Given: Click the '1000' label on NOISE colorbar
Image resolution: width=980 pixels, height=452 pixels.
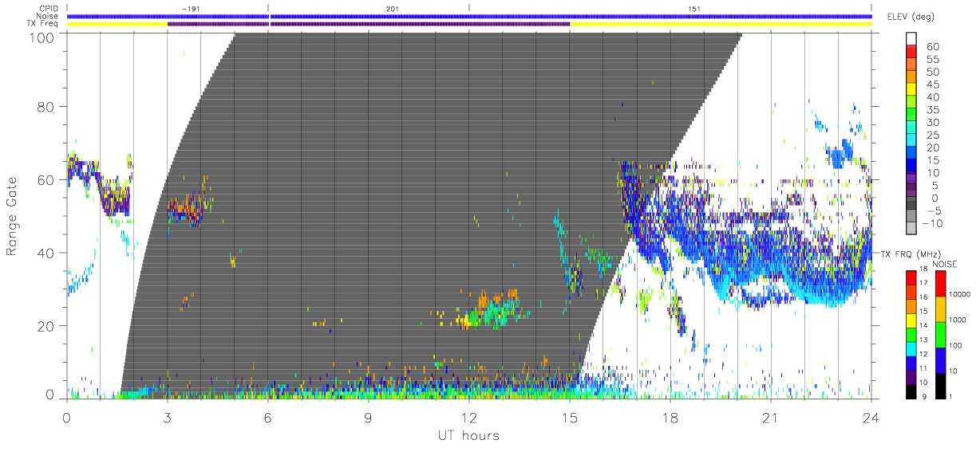Looking at the screenshot, I should pos(959,320).
